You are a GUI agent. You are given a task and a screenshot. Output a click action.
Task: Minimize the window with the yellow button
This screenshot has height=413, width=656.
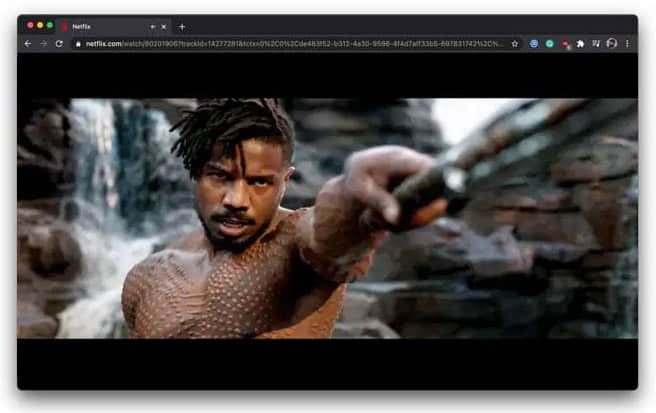[x=40, y=26]
